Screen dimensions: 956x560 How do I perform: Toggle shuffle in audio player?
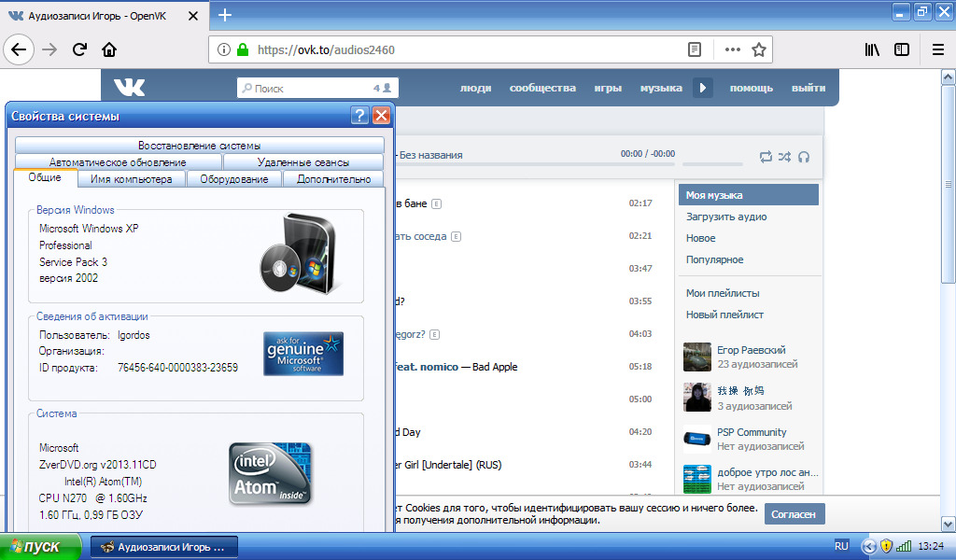point(784,157)
